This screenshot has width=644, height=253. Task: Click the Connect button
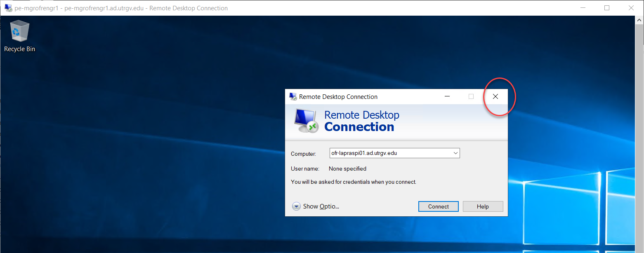coord(438,206)
